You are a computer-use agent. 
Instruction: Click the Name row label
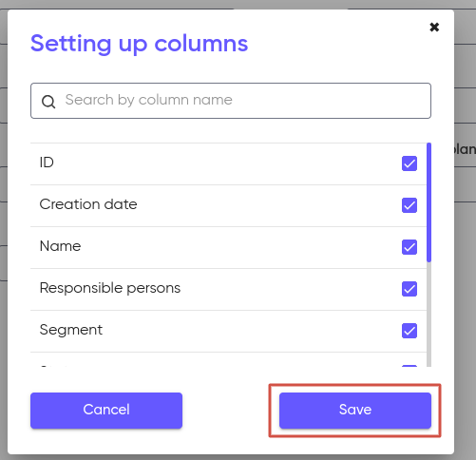60,246
